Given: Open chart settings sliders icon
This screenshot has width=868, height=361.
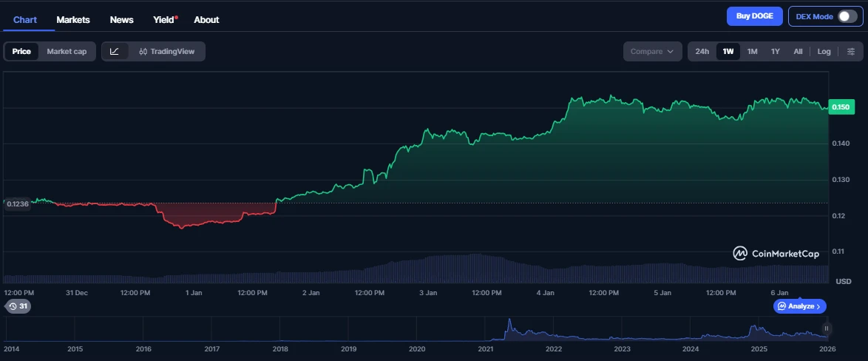Looking at the screenshot, I should point(851,52).
